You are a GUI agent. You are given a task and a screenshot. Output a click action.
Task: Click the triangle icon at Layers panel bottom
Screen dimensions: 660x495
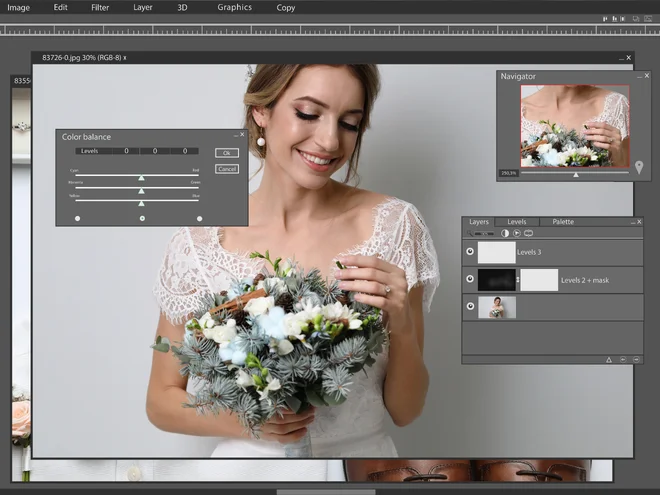pos(608,359)
